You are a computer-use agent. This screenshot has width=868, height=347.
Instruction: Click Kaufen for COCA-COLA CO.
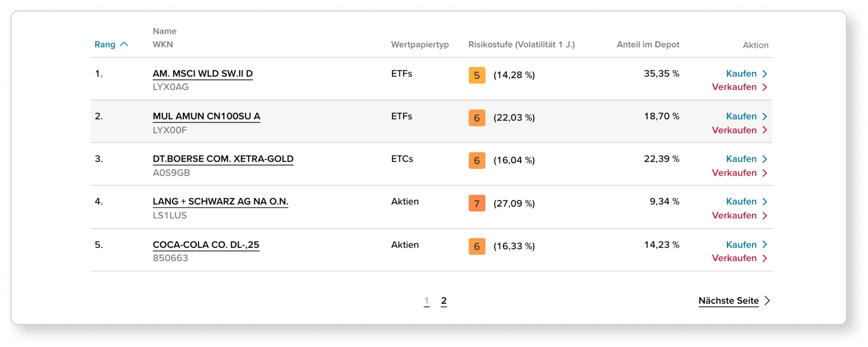[746, 245]
